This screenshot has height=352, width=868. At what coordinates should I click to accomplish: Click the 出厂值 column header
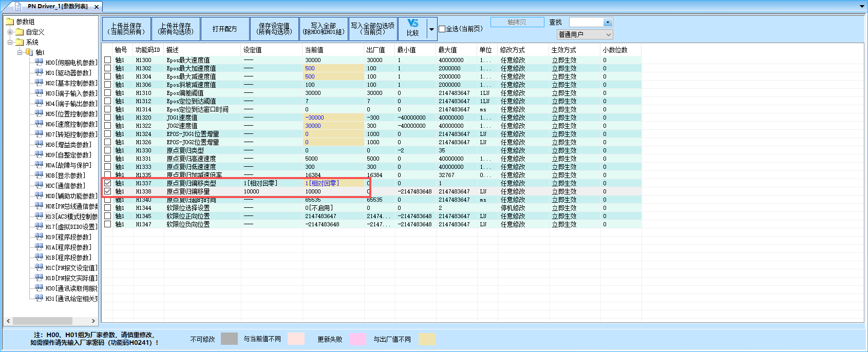click(x=380, y=50)
